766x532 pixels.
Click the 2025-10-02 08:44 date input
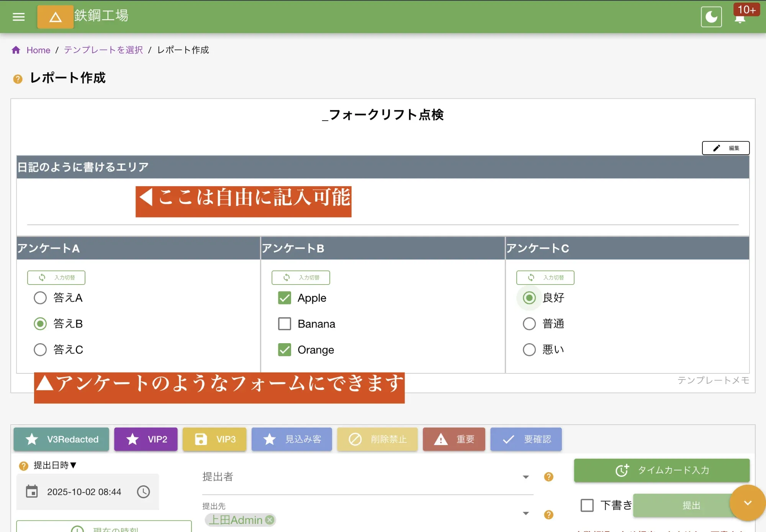tap(84, 492)
